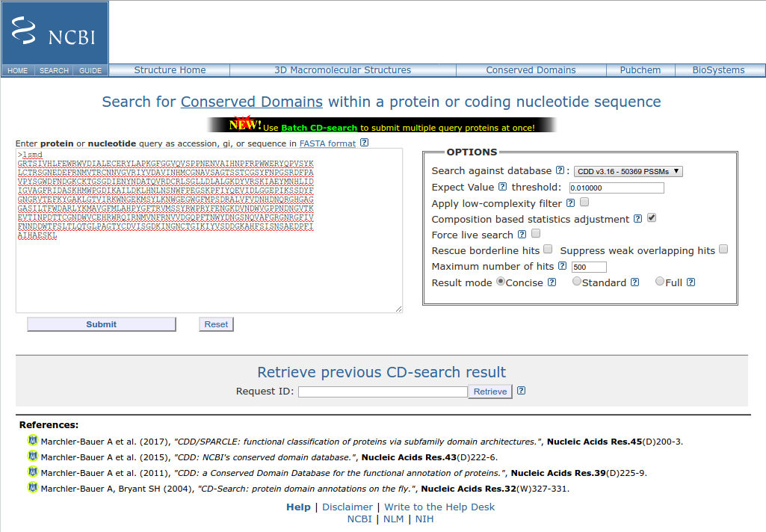Viewport: 766px width, 532px height.
Task: Open help icon for Full result mode
Action: pos(691,282)
